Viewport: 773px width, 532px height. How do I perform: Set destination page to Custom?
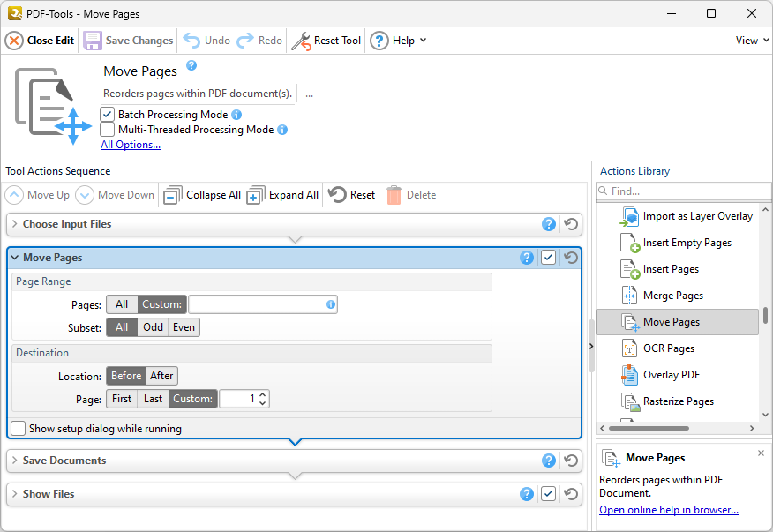[x=192, y=399]
